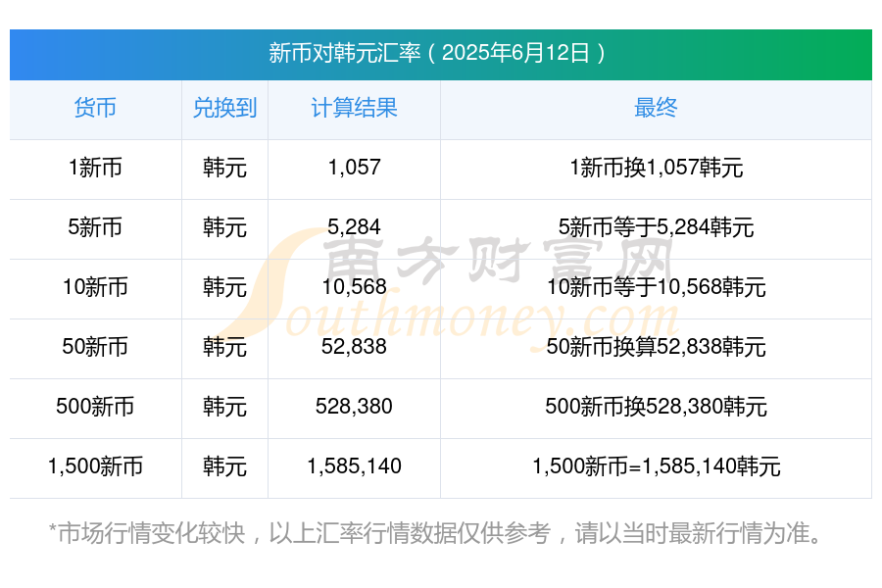Click the 1新币 currency cell
This screenshot has width=882, height=588.
[95, 168]
